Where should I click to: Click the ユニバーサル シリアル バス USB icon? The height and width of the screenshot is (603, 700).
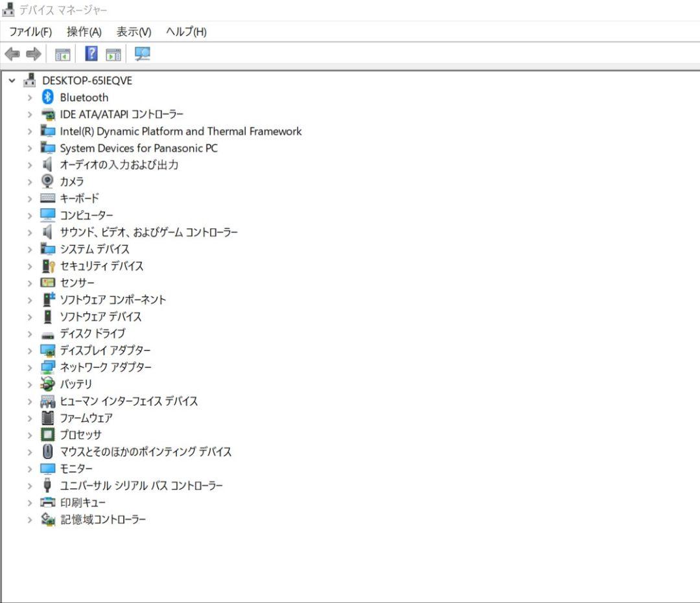pos(47,485)
